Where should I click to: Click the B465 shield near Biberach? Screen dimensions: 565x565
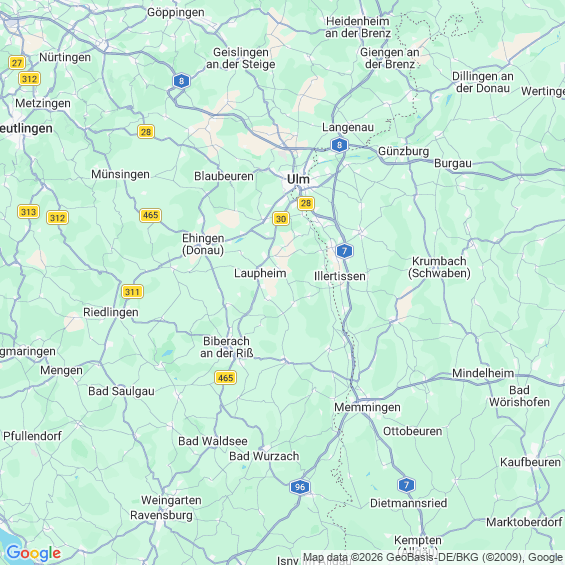click(x=226, y=378)
